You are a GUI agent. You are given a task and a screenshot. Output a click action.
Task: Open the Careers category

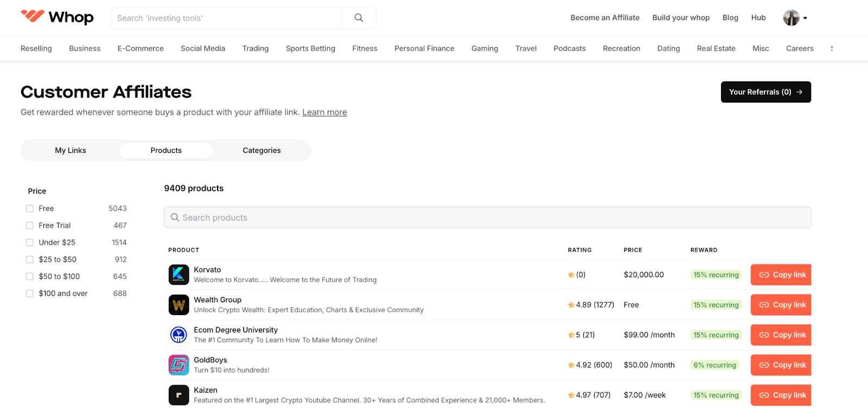[x=800, y=48]
